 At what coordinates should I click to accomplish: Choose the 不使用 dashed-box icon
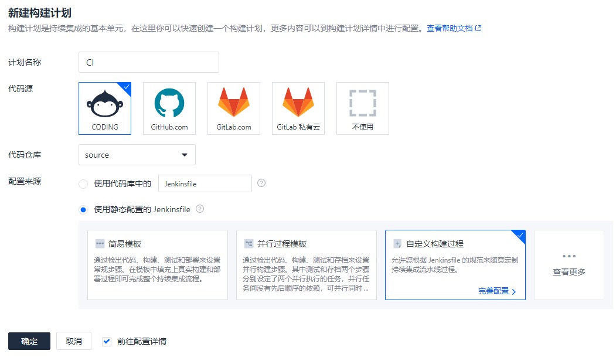tap(362, 104)
